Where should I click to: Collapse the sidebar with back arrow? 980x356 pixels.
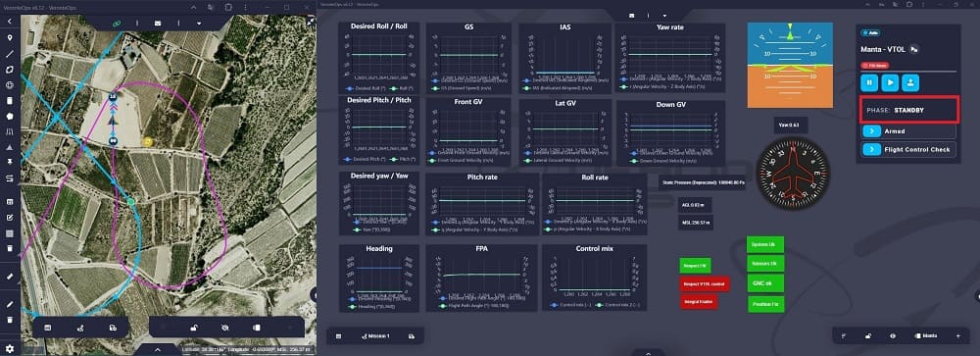point(10,22)
